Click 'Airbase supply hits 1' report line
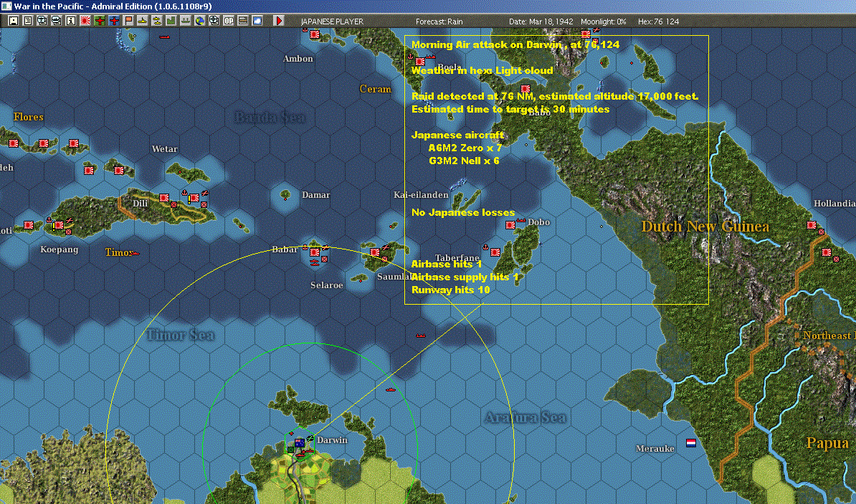 (x=465, y=277)
